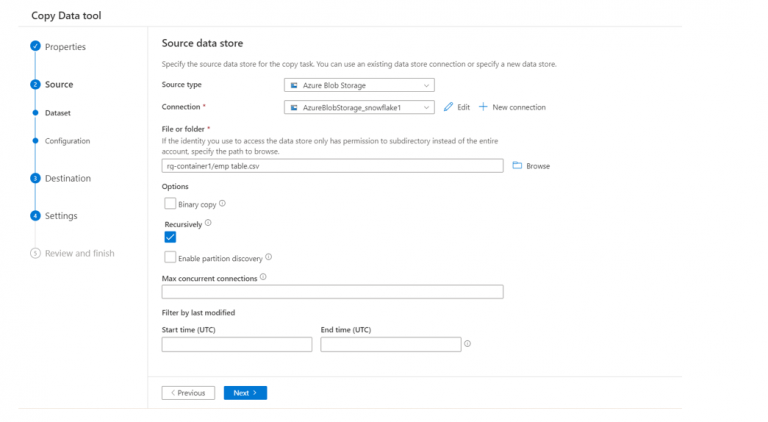The image size is (768, 422).
Task: Expand the Connection dropdown
Action: click(359, 107)
